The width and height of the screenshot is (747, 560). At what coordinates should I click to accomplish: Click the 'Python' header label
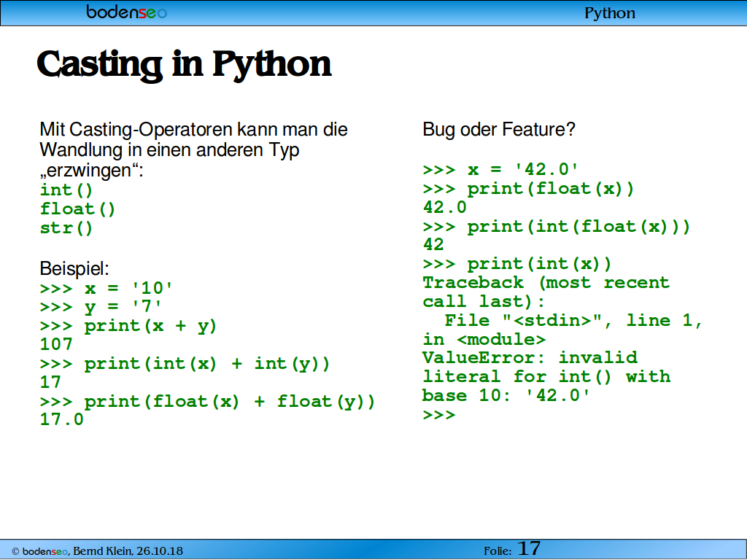tap(609, 13)
